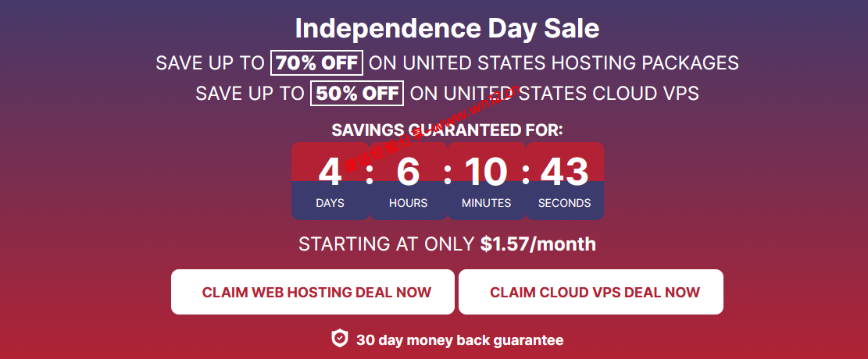
Task: Click the 50% OFF badge
Action: click(x=357, y=93)
